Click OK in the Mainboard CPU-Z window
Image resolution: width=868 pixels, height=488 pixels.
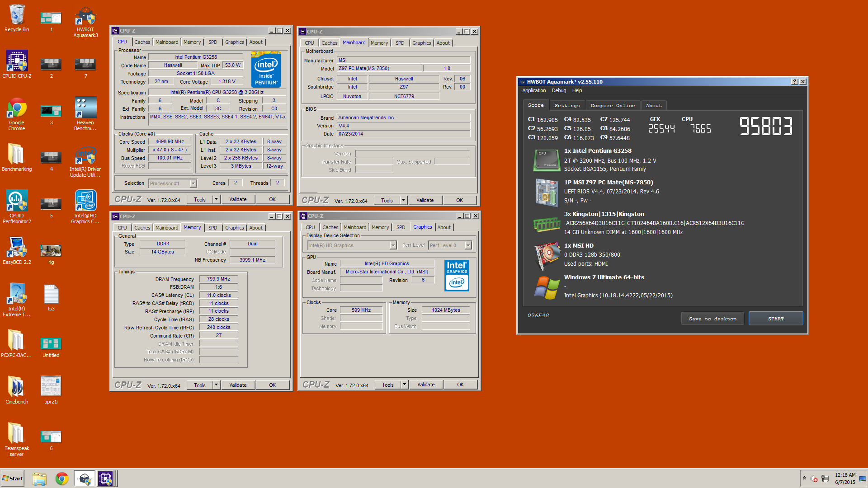tap(459, 200)
